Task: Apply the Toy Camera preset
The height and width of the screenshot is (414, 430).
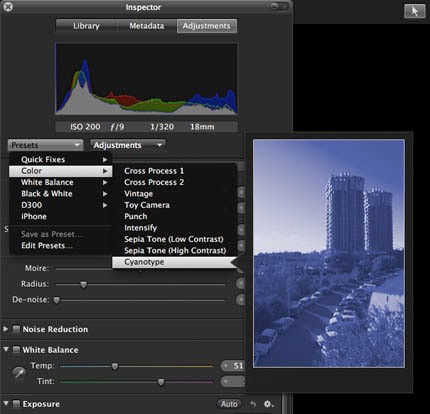Action: pyautogui.click(x=174, y=205)
